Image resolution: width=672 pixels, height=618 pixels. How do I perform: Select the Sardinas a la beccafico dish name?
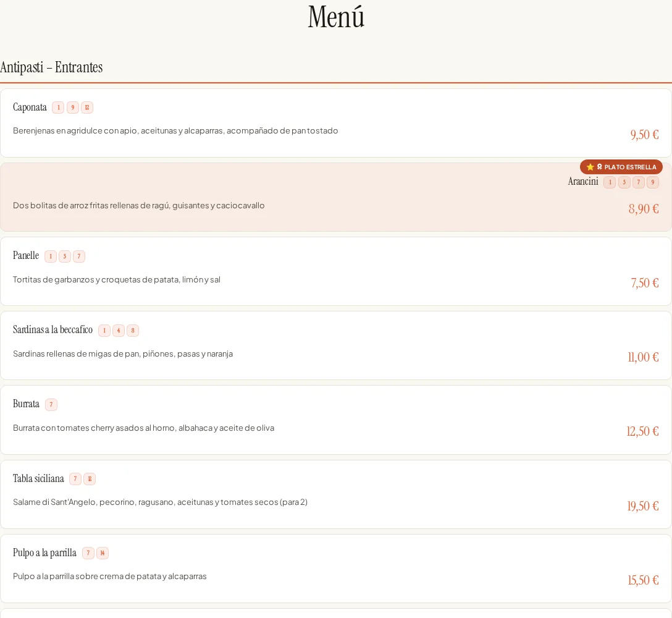pos(52,330)
